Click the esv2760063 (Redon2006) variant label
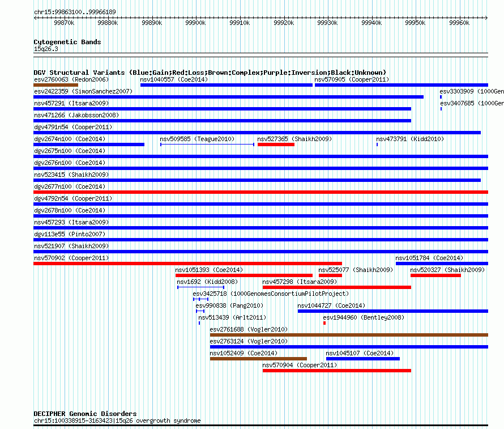Screen dimensions: 504x429 pyautogui.click(x=71, y=79)
